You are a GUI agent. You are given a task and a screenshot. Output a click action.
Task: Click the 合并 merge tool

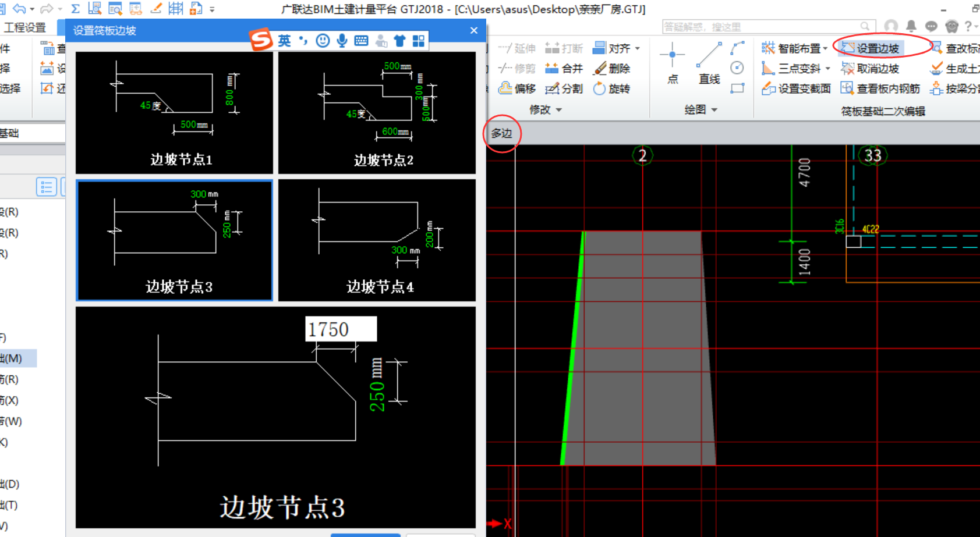tap(564, 69)
